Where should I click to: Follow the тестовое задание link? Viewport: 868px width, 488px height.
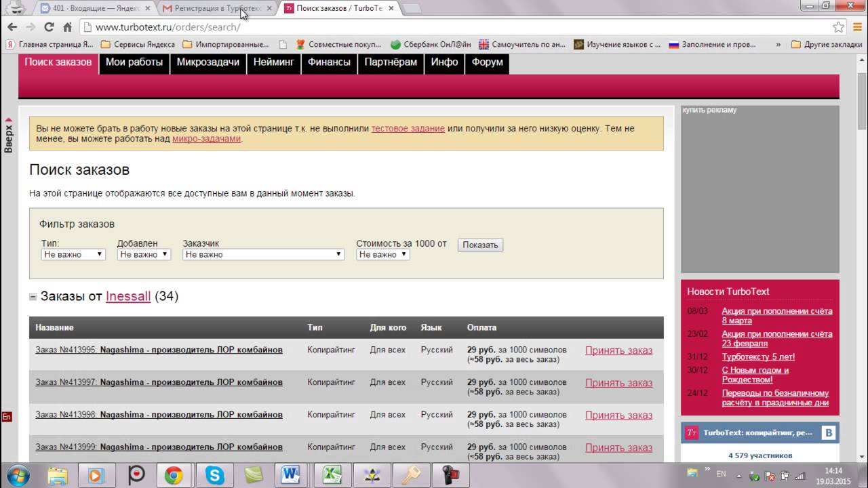coord(408,128)
